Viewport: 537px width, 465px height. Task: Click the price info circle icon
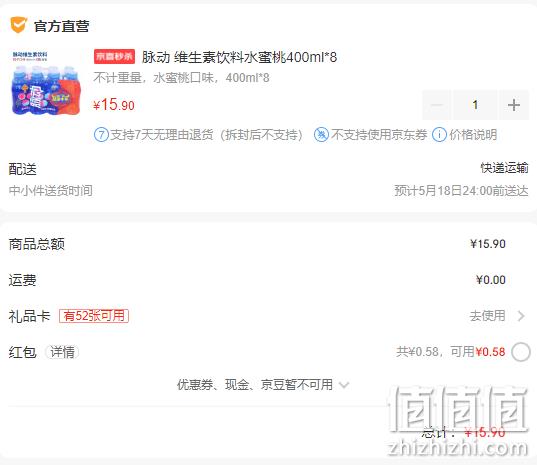(439, 135)
